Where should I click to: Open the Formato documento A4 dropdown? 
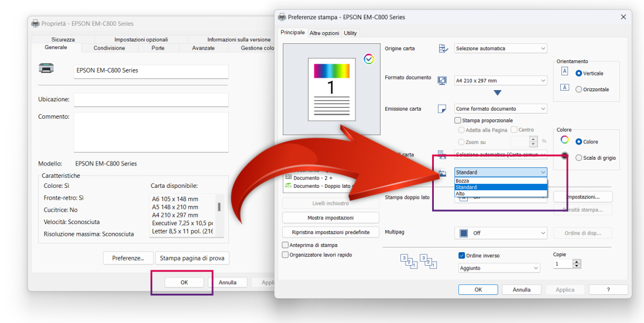click(x=501, y=81)
